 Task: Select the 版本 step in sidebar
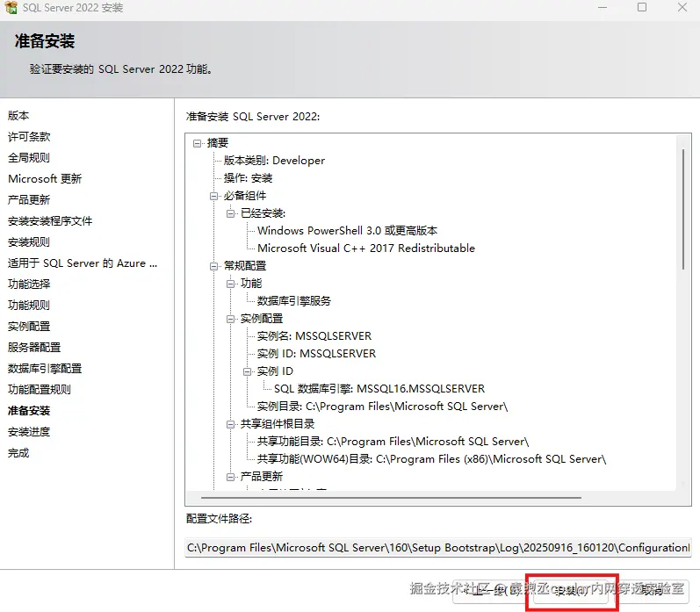click(18, 116)
